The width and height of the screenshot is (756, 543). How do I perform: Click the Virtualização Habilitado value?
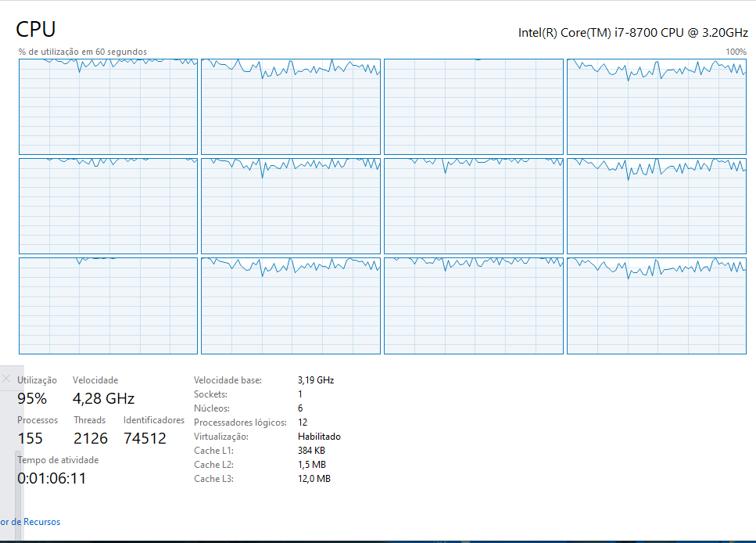click(x=319, y=437)
